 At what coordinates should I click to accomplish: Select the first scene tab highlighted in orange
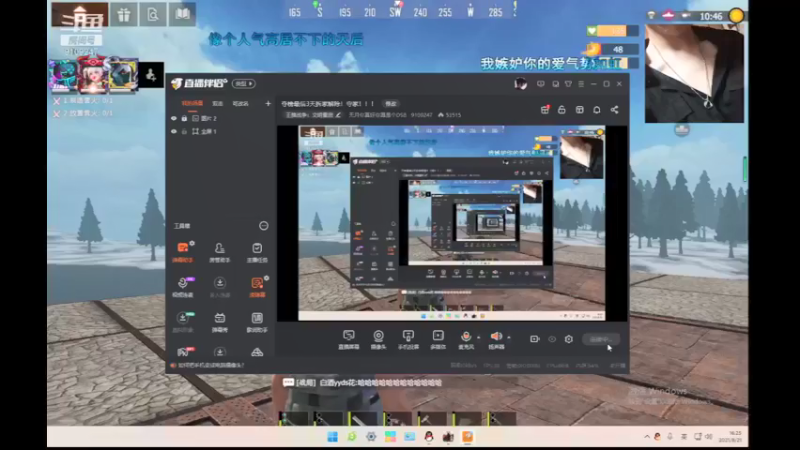point(192,104)
